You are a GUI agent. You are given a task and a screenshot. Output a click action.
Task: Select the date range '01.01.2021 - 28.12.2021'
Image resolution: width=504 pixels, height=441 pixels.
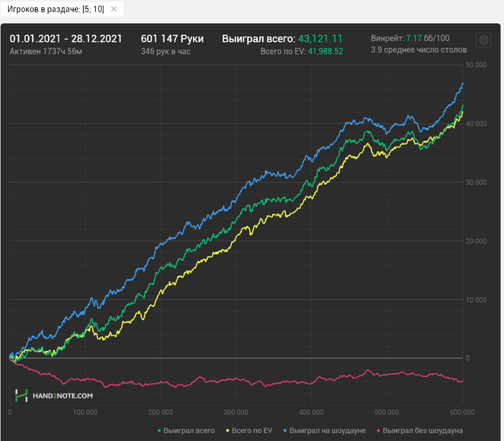point(66,39)
